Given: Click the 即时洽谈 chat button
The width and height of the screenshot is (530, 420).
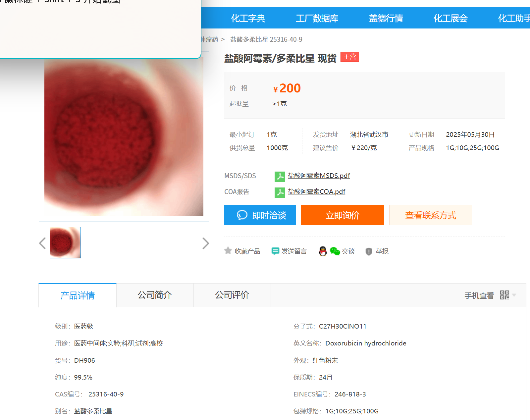Looking at the screenshot, I should pos(260,215).
